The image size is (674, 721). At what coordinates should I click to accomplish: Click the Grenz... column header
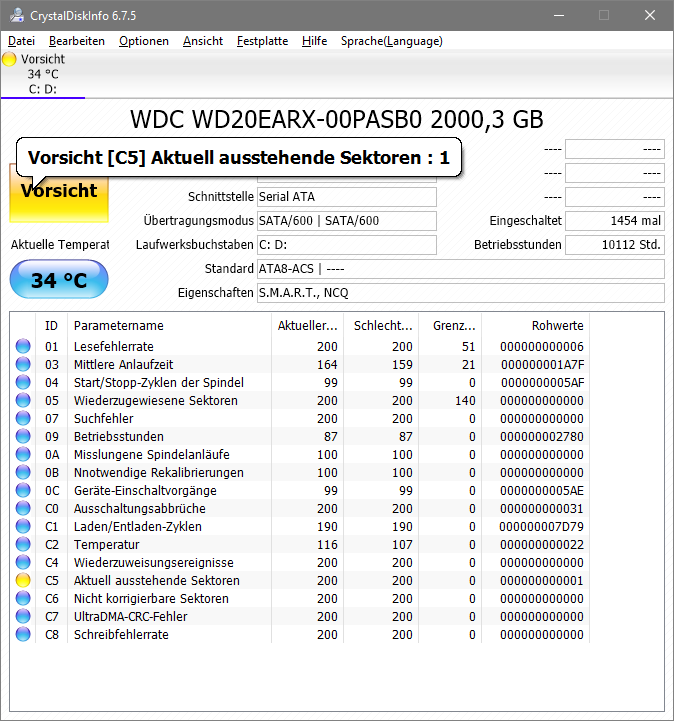(x=450, y=326)
